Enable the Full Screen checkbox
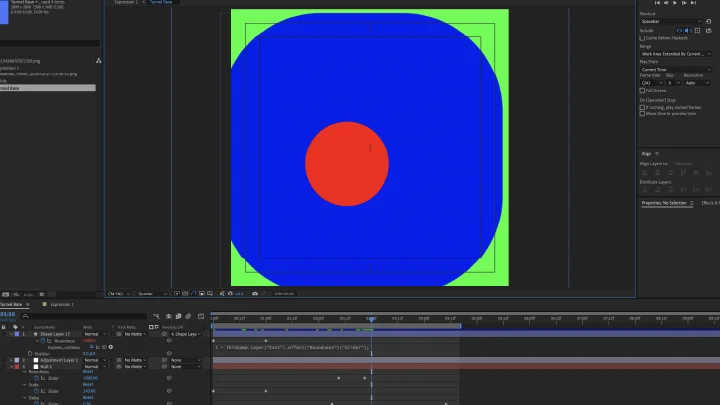720x405 pixels. pyautogui.click(x=642, y=91)
